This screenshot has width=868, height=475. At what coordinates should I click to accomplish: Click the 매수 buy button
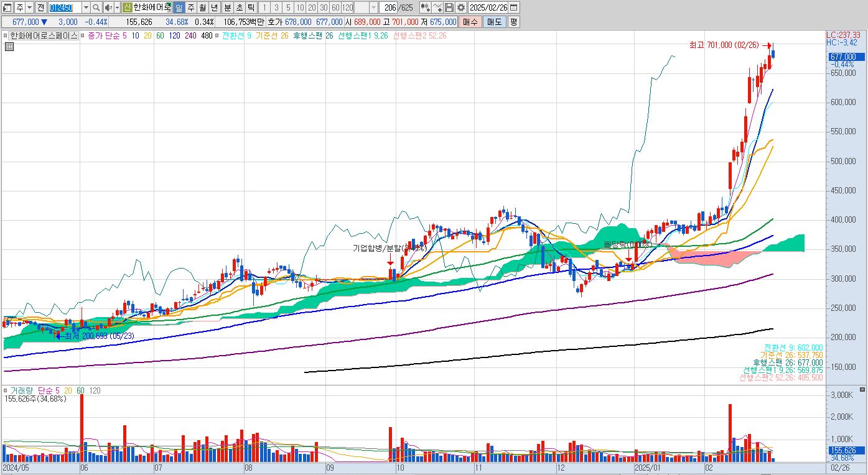click(470, 22)
